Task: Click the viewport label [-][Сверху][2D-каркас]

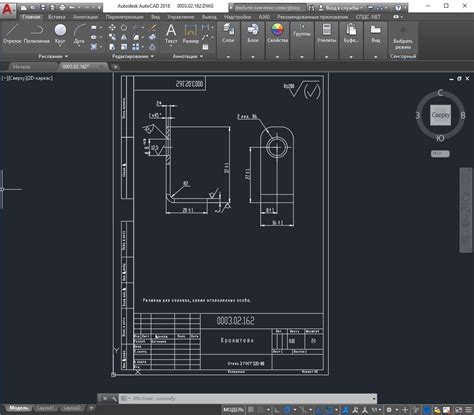Action: (27, 78)
